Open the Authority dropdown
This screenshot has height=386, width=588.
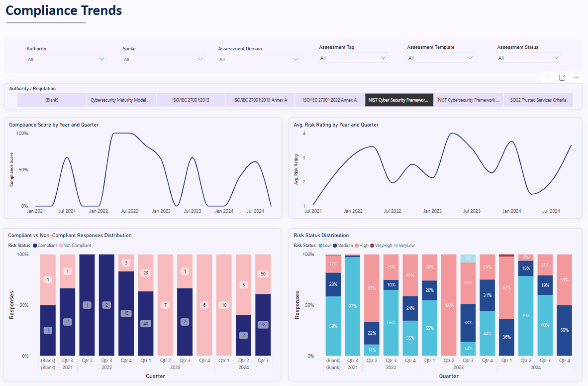66,59
